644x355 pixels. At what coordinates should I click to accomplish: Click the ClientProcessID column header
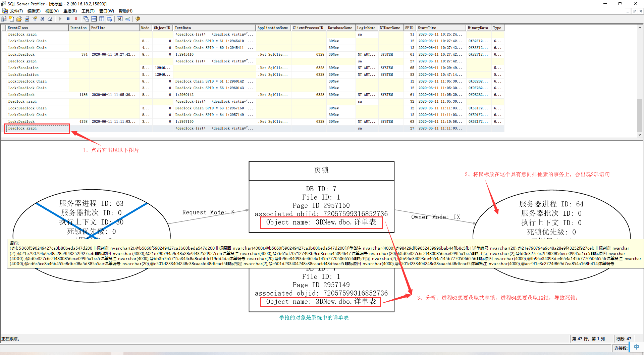(x=308, y=28)
